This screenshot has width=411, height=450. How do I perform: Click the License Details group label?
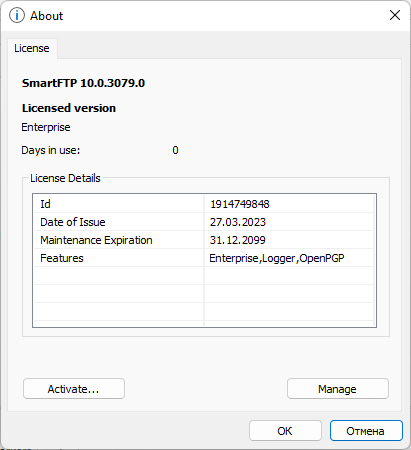[65, 178]
